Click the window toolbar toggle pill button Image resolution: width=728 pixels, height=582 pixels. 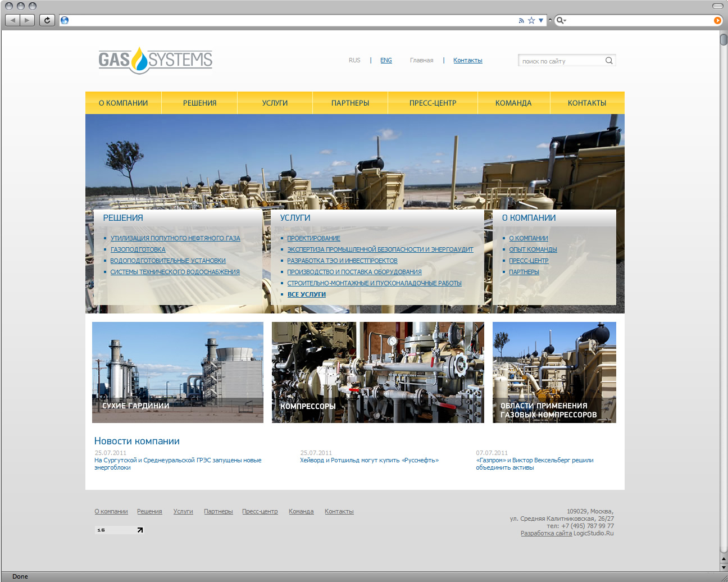tap(717, 6)
